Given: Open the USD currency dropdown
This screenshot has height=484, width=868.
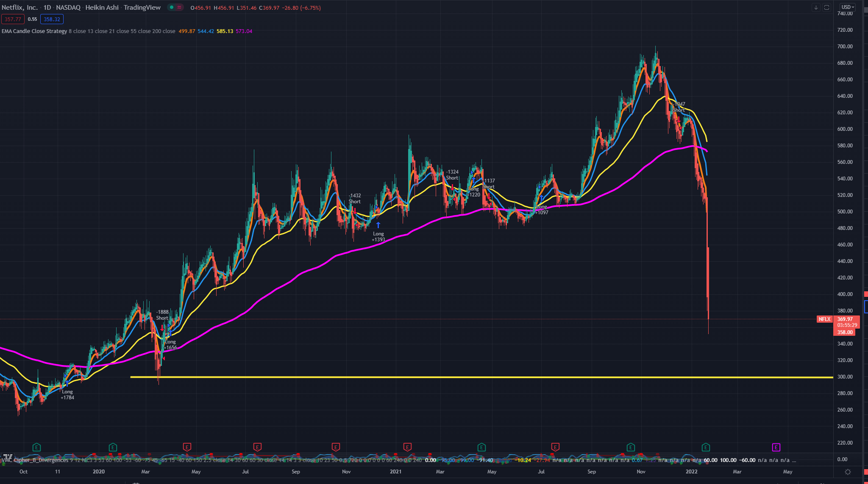Looking at the screenshot, I should 848,7.
